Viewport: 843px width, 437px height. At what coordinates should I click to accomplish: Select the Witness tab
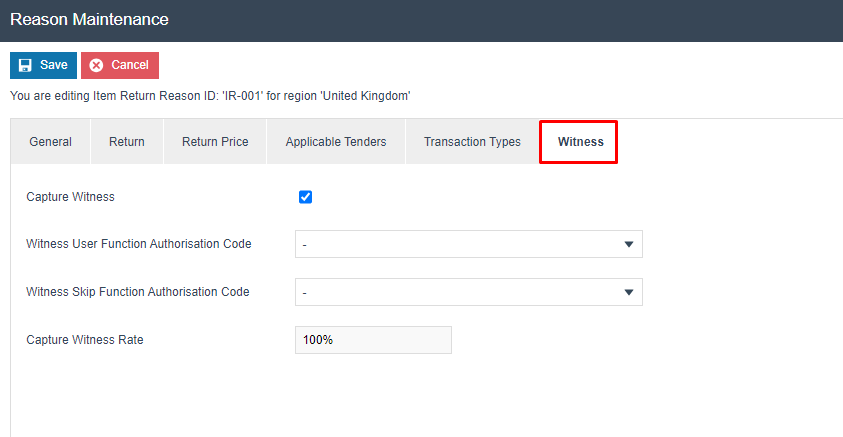tap(579, 142)
